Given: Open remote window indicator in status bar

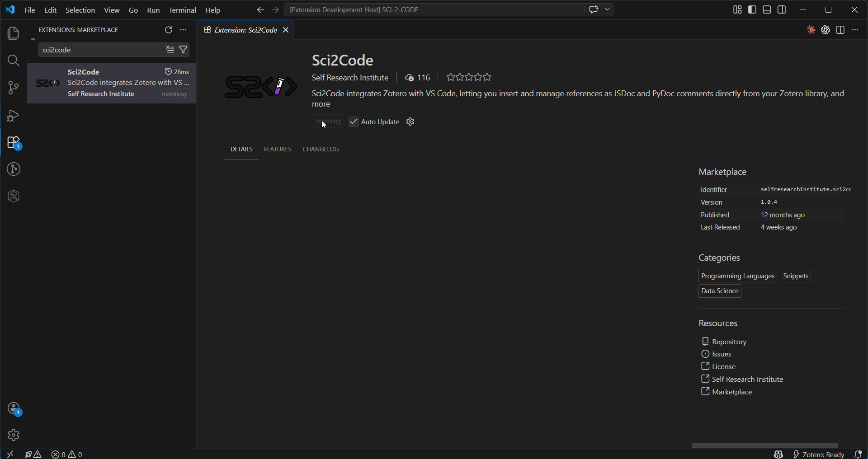Looking at the screenshot, I should [10, 454].
